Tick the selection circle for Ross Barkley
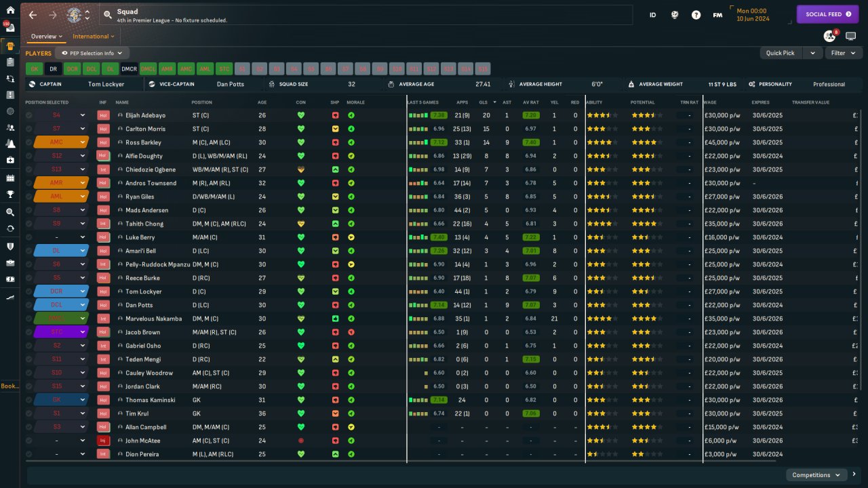Image resolution: width=868 pixels, height=488 pixels. tap(28, 142)
